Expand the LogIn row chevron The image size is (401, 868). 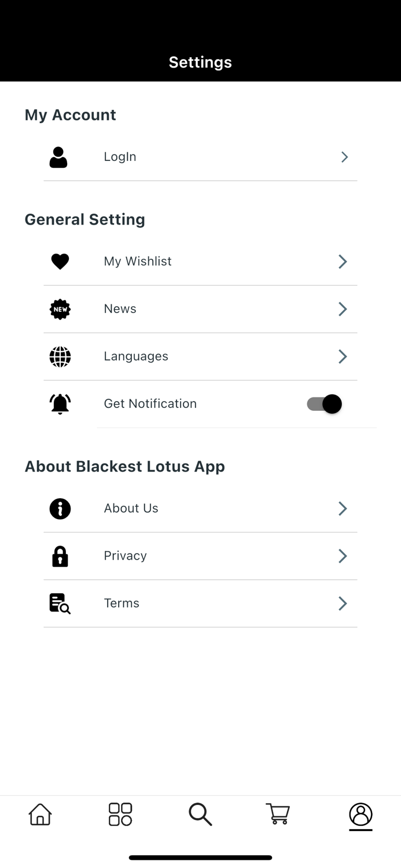click(344, 156)
